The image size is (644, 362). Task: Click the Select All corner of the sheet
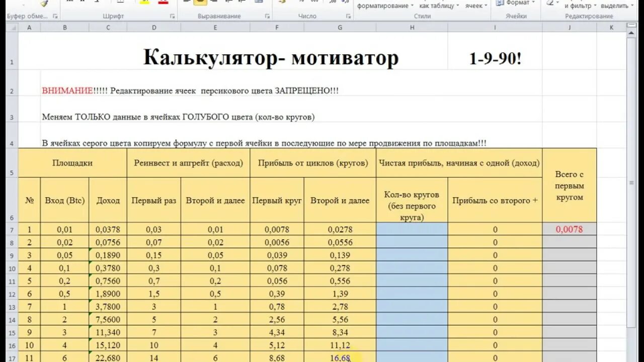[12, 28]
